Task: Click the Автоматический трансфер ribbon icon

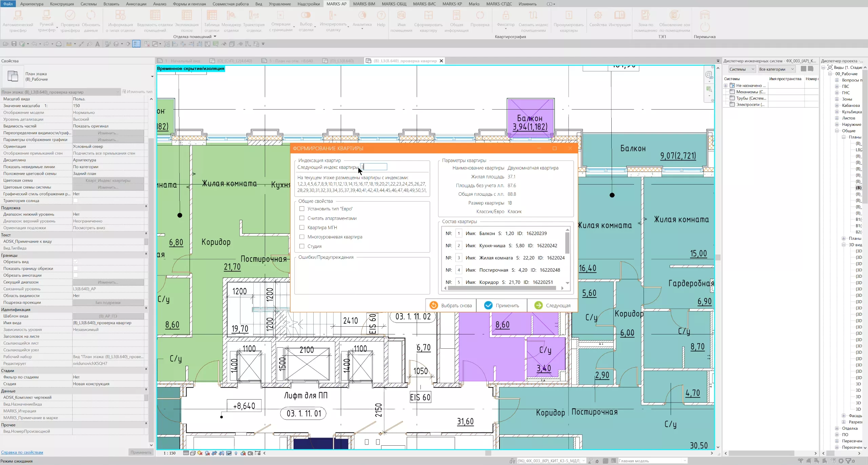Action: tap(18, 16)
